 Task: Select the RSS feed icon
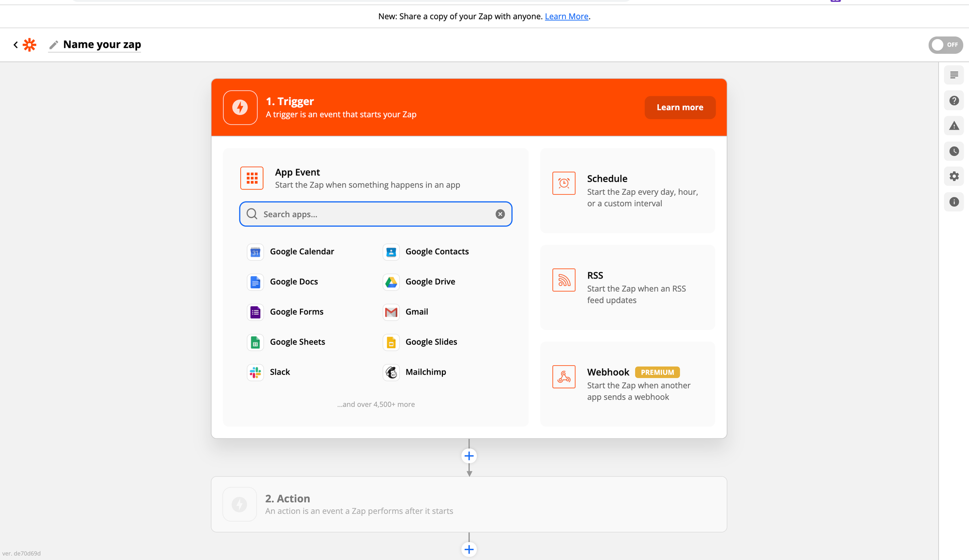(564, 280)
